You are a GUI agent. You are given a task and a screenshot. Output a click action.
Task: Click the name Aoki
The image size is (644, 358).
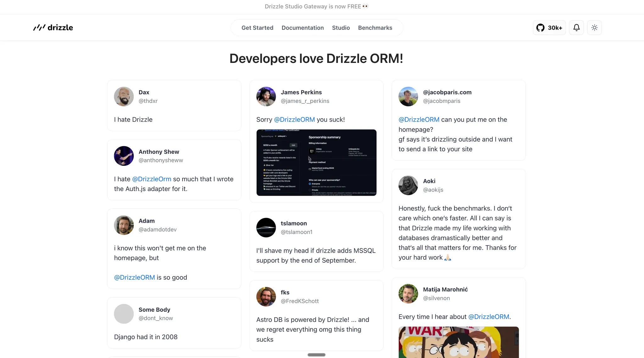click(429, 181)
